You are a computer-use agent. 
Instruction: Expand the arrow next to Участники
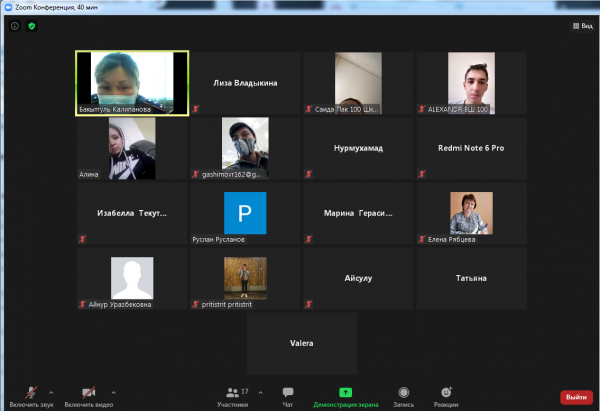[x=262, y=392]
